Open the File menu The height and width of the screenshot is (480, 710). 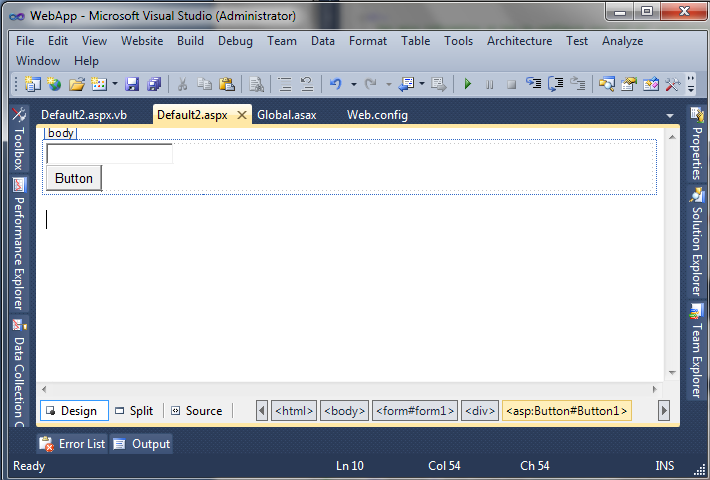pos(25,41)
